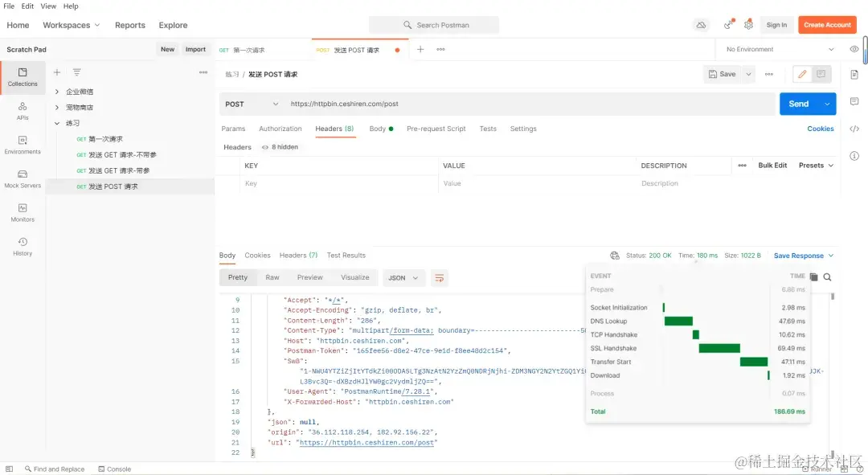Open the Environments sidebar panel
The height and width of the screenshot is (475, 868).
point(23,145)
